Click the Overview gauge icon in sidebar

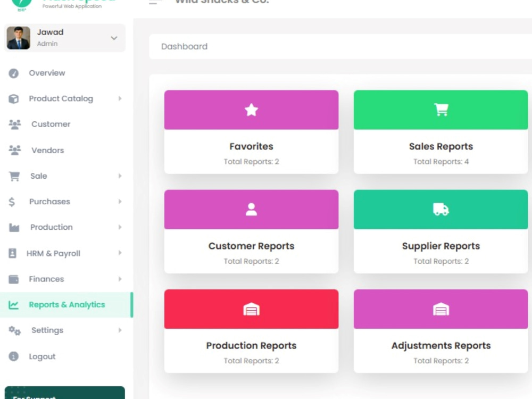(x=14, y=73)
